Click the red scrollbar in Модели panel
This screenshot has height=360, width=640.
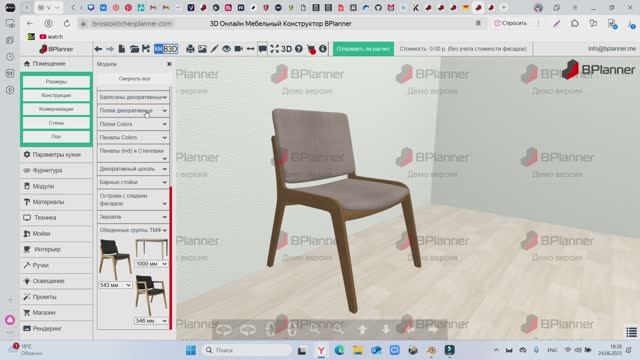coord(171,258)
